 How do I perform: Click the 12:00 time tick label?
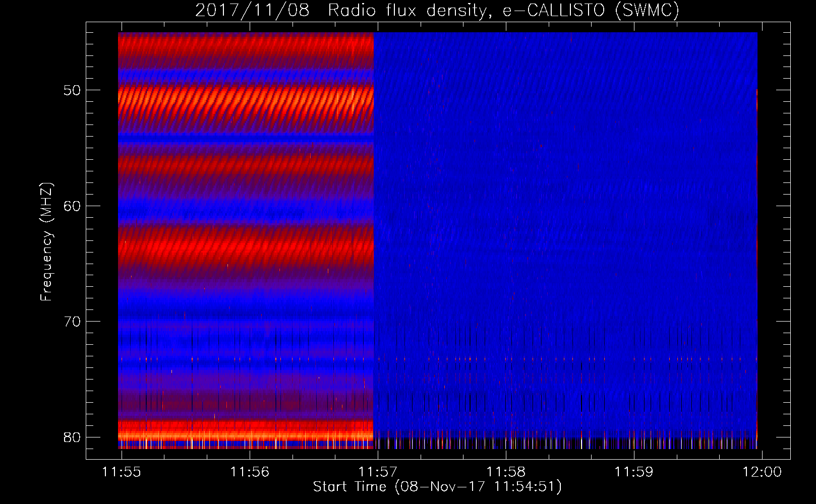point(762,472)
